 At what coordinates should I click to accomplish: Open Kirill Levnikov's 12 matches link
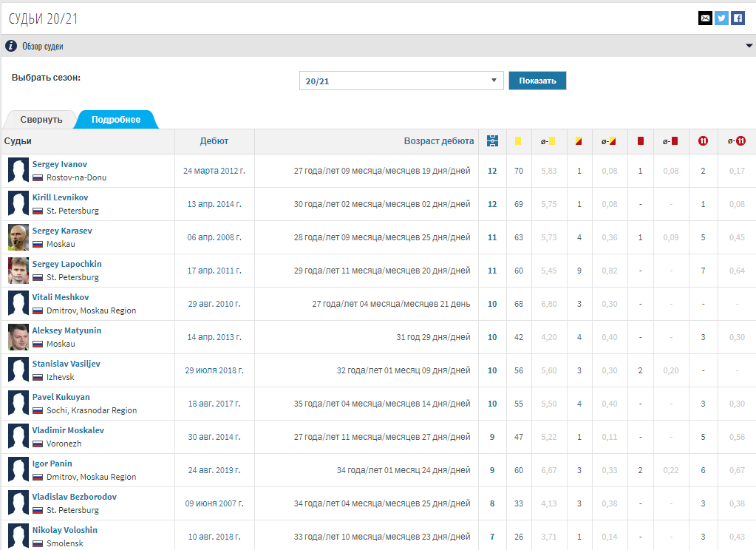(492, 204)
